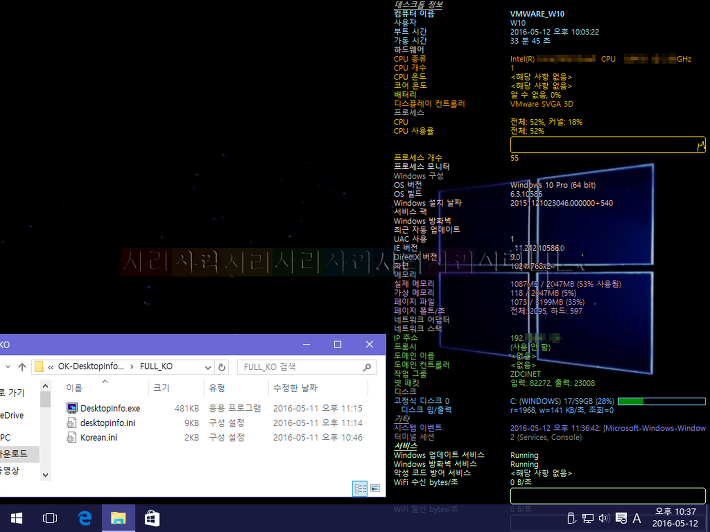The image size is (710, 532).
Task: Click the DesktopInfo.exe application icon
Action: click(x=72, y=408)
